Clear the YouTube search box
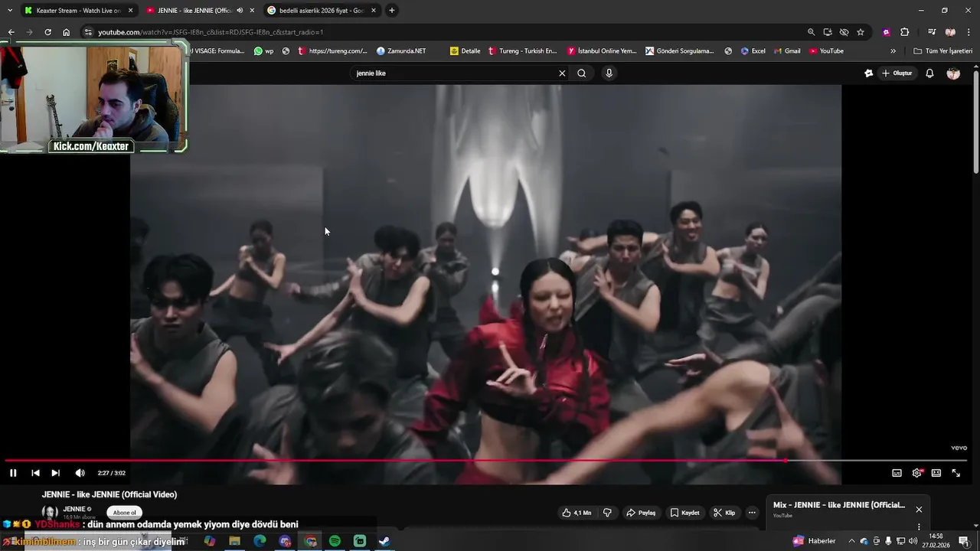Viewport: 980px width, 551px height. tap(562, 73)
